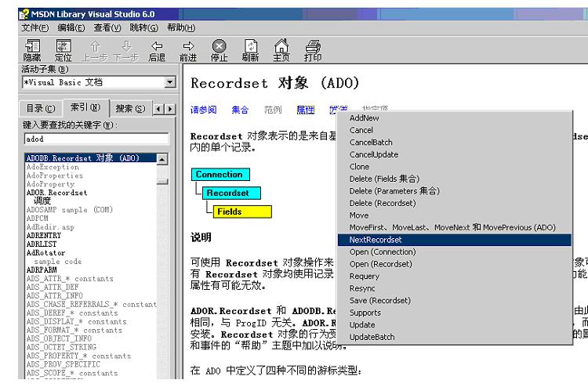
Task: Open the 编辑(E) menu
Action: click(x=71, y=27)
